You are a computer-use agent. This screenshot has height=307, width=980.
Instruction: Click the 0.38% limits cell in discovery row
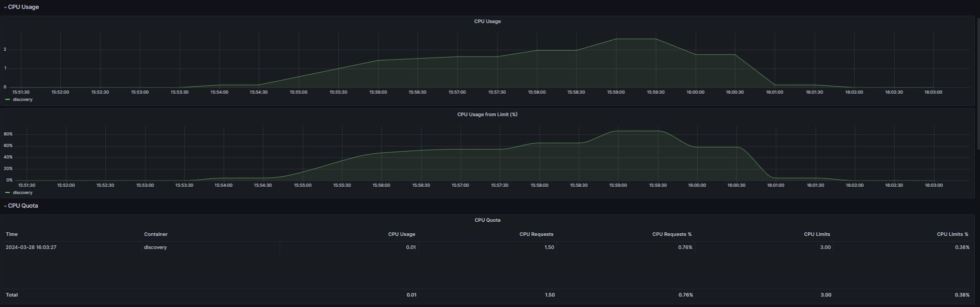click(962, 247)
